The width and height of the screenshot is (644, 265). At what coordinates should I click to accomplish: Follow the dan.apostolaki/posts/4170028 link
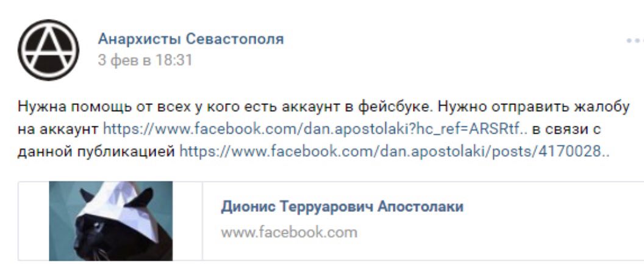pyautogui.click(x=395, y=151)
